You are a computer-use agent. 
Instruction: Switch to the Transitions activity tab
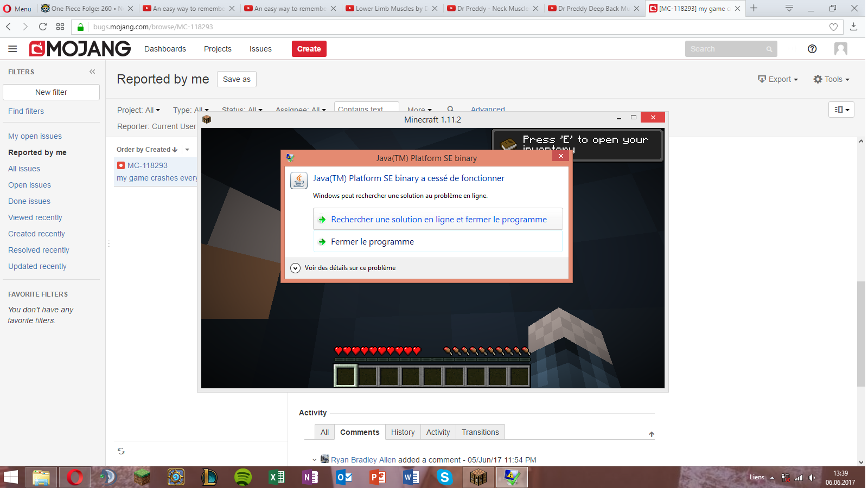pos(480,432)
